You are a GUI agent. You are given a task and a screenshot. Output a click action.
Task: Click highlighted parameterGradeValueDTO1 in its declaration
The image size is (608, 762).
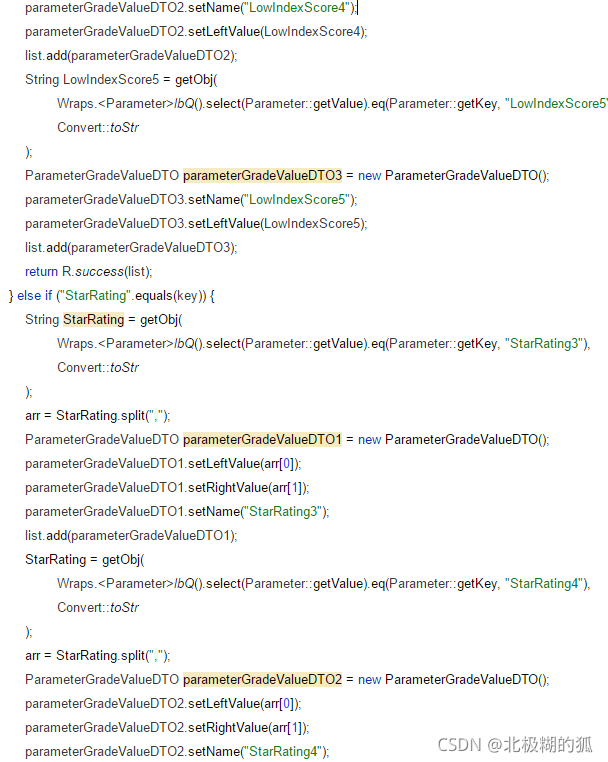coord(262,440)
